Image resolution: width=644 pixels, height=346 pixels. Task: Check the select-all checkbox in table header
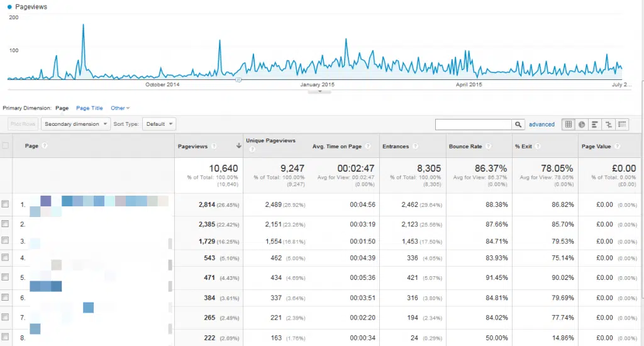point(6,146)
